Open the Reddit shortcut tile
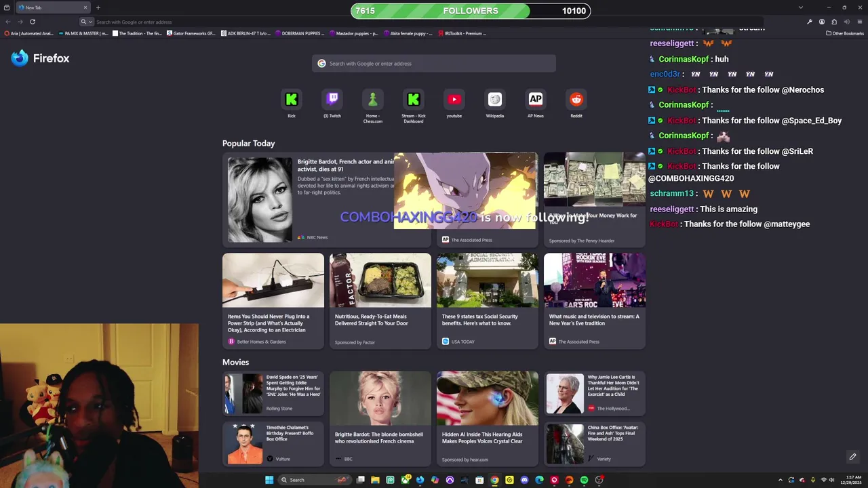 [576, 100]
